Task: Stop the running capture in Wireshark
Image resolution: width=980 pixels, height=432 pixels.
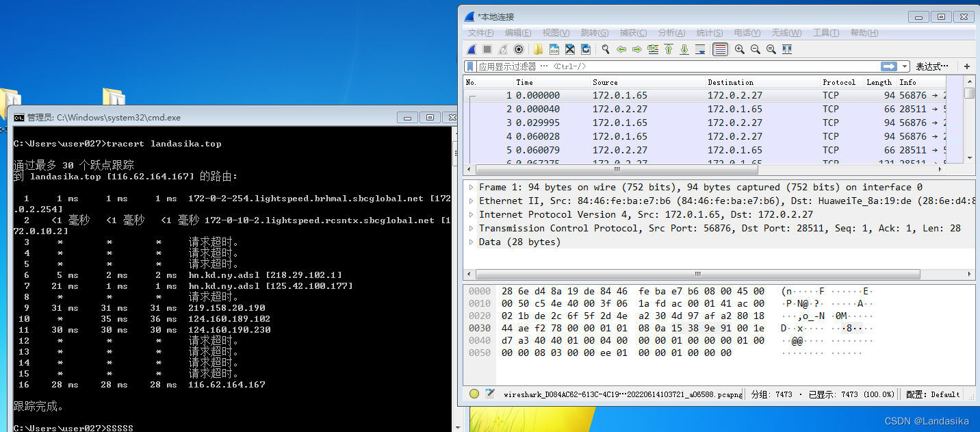Action: (x=487, y=49)
